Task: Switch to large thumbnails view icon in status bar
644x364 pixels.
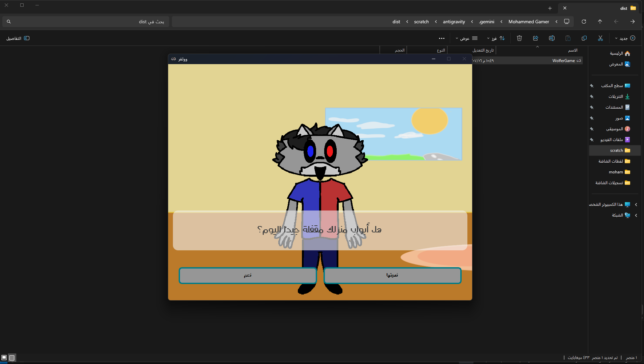Action: tap(4, 358)
